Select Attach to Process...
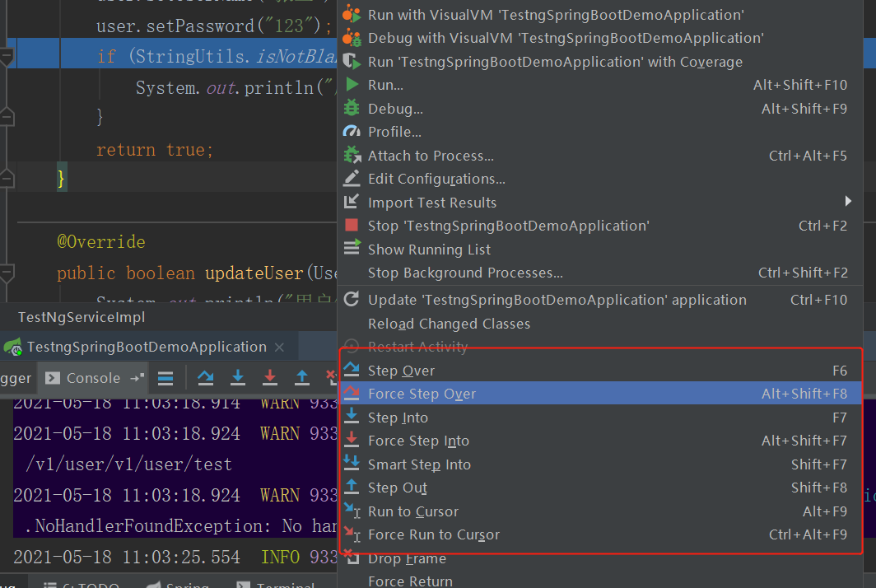 600,156
